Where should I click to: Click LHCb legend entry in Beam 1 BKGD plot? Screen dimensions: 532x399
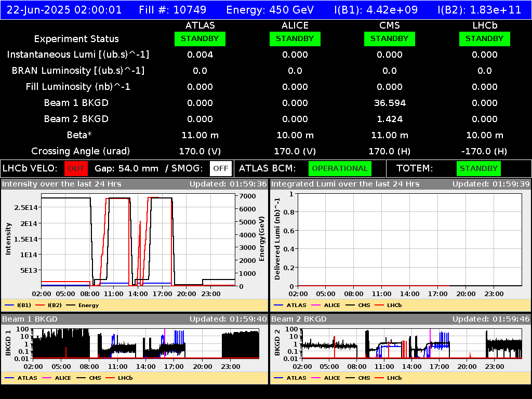click(x=119, y=378)
